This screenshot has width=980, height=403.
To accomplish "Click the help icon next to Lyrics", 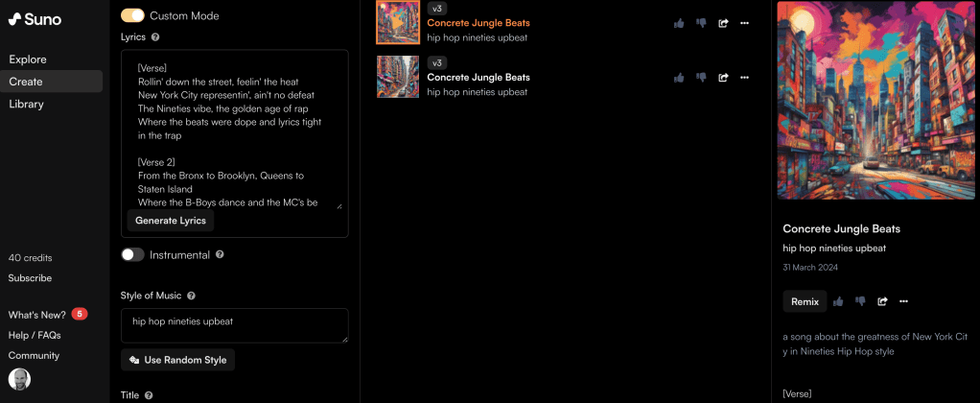I will [x=155, y=36].
